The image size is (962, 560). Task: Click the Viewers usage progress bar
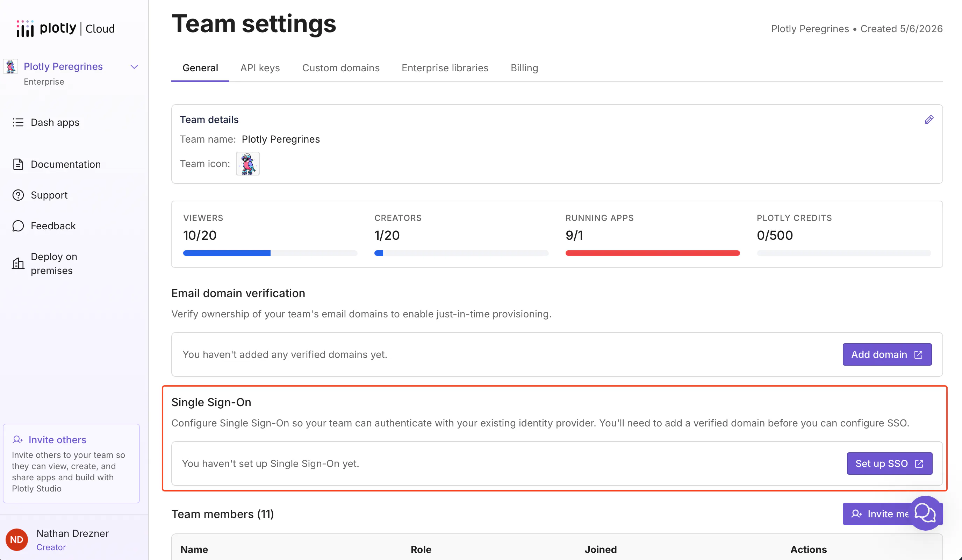270,253
